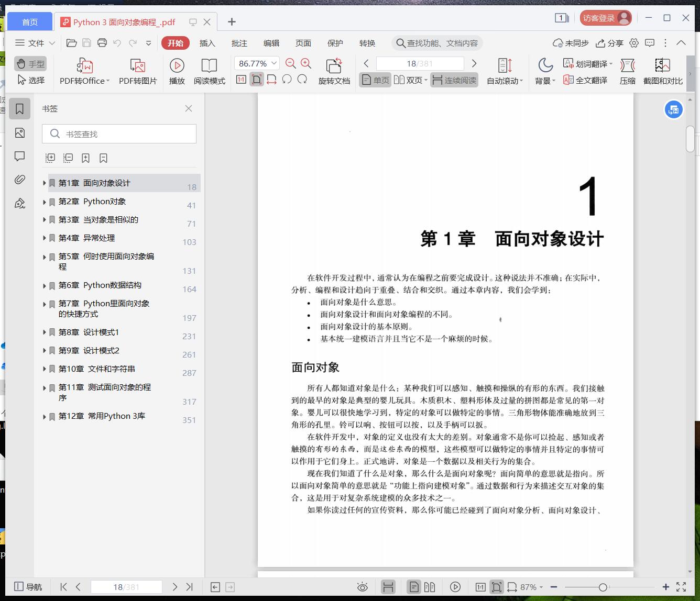Screen dimensions: 700x601
Task: Click 未同步 sync status button
Action: [x=571, y=43]
